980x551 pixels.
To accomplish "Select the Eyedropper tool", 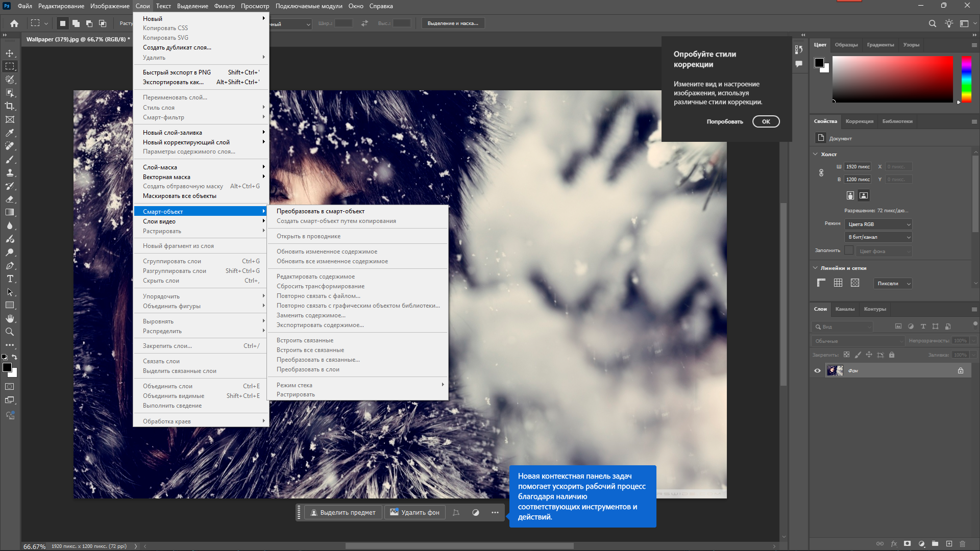I will coord(10,133).
